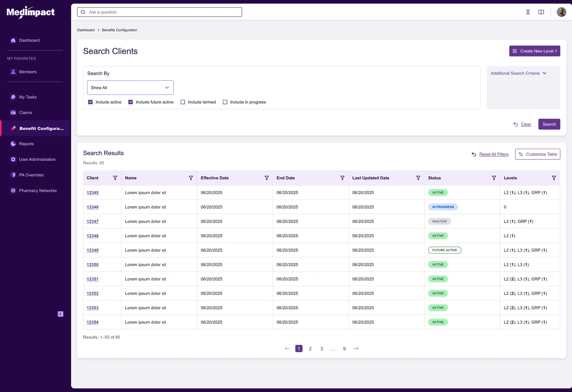Viewport: 572px width, 392px height.
Task: Toggle the Include active checkbox
Action: [90, 102]
